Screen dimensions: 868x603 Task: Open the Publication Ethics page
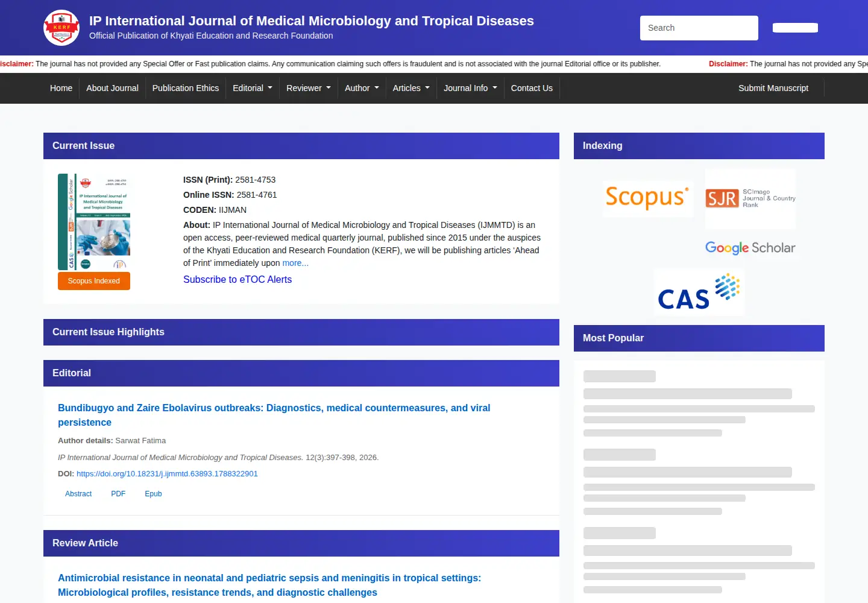pyautogui.click(x=186, y=88)
